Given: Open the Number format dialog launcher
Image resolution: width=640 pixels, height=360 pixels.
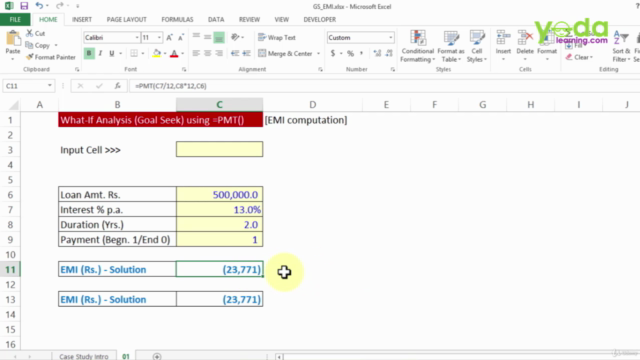Looking at the screenshot, I should pos(393,70).
